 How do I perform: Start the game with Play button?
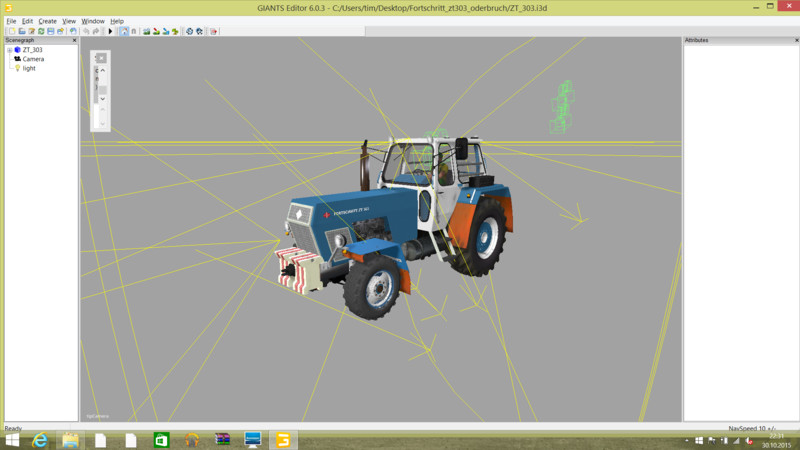coord(110,32)
